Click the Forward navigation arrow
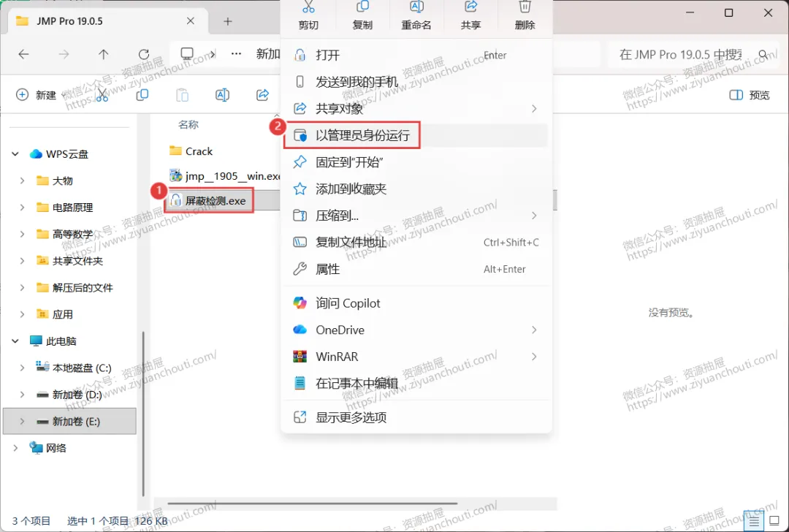 click(64, 54)
